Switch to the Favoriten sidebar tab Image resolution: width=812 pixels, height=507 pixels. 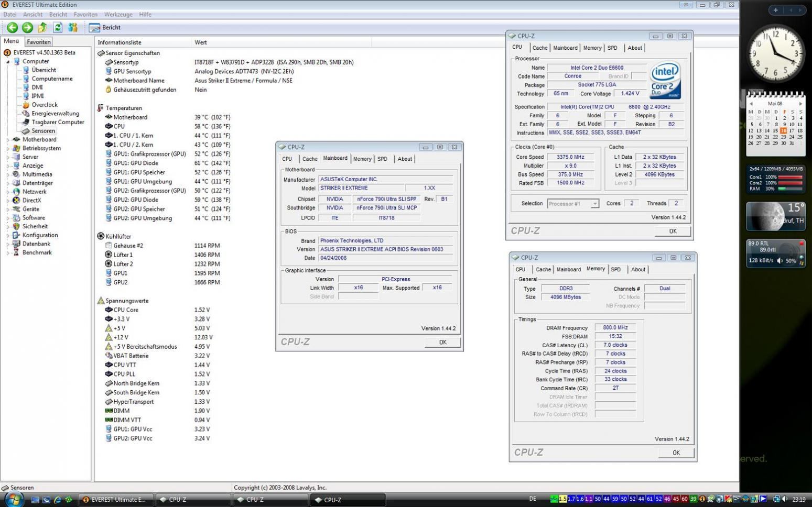(39, 42)
